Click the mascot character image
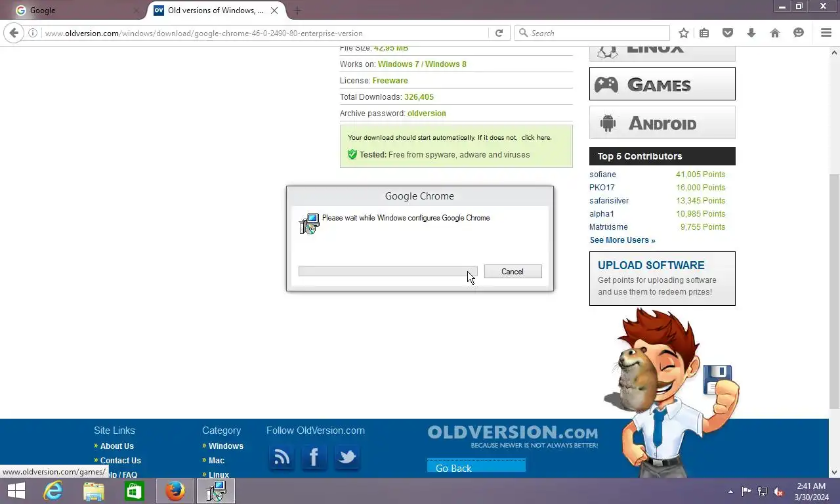The width and height of the screenshot is (840, 504). click(671, 392)
